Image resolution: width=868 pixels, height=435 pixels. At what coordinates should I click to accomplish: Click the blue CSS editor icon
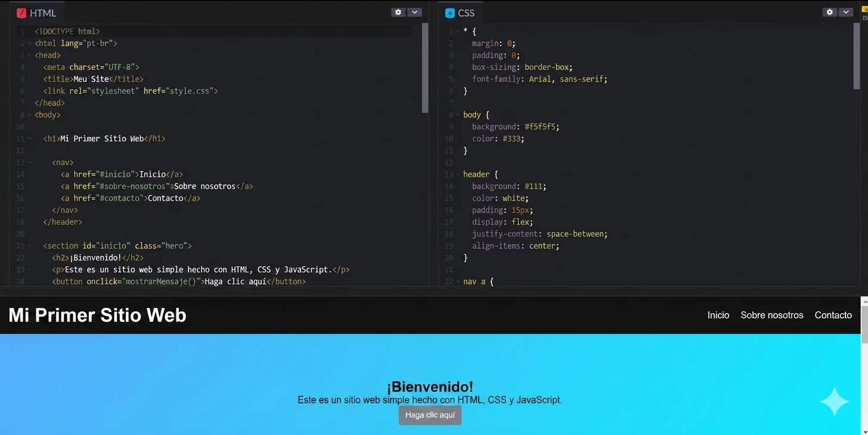450,13
